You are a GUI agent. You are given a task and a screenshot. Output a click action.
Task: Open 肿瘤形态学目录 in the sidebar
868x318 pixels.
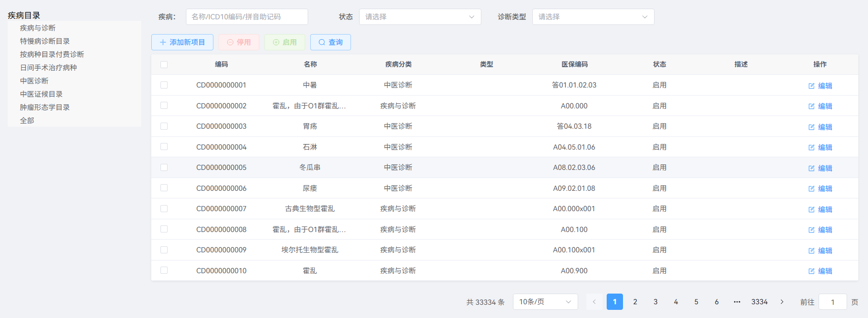coord(45,107)
